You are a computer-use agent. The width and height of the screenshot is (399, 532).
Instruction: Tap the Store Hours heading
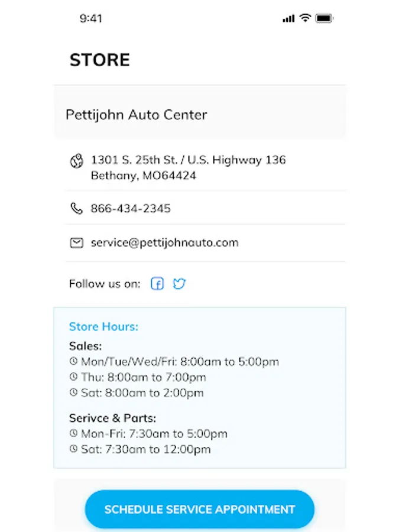pos(103,326)
